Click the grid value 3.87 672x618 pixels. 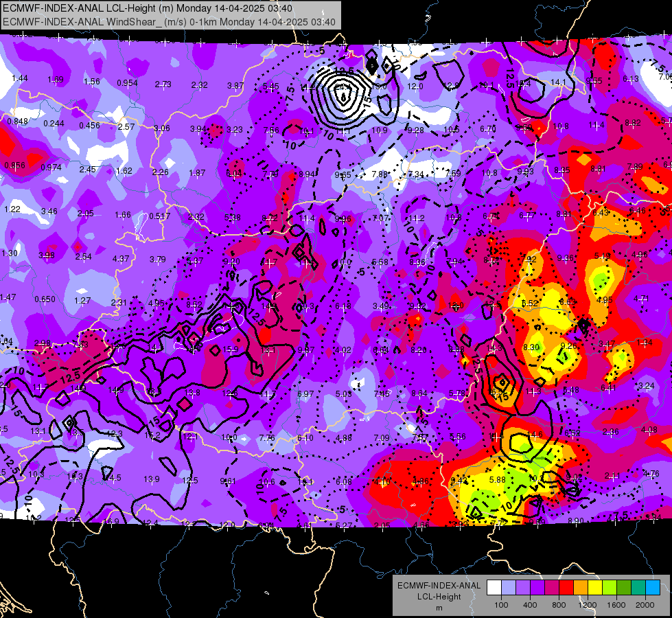tap(235, 86)
